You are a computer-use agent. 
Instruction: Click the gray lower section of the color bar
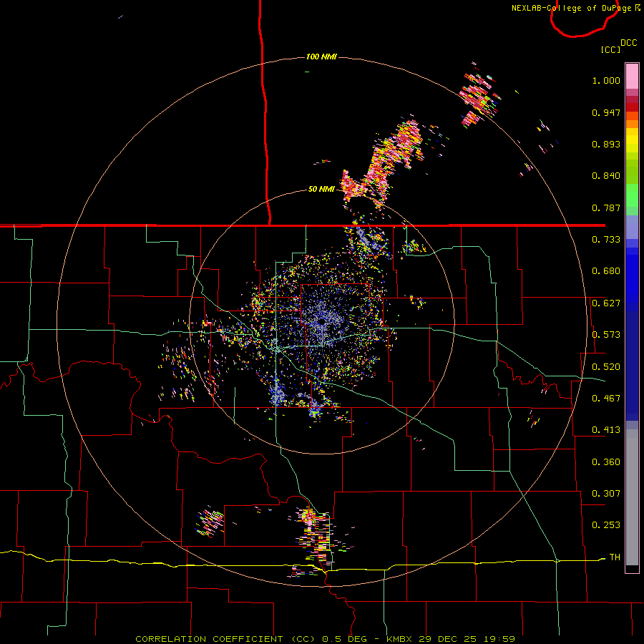pyautogui.click(x=632, y=497)
